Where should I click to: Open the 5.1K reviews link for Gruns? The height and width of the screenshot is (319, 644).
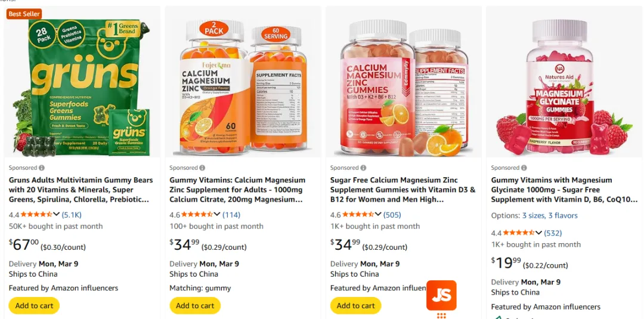(72, 215)
